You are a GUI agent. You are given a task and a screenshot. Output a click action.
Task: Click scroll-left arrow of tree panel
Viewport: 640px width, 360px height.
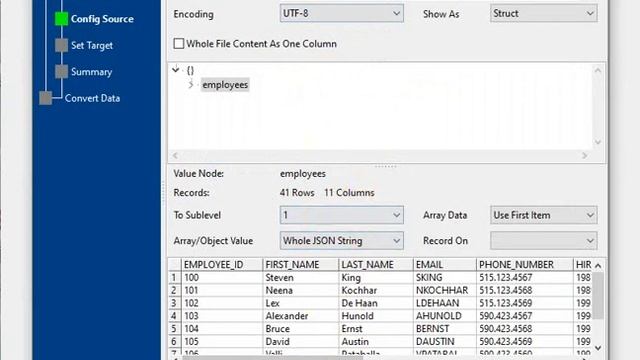[176, 156]
